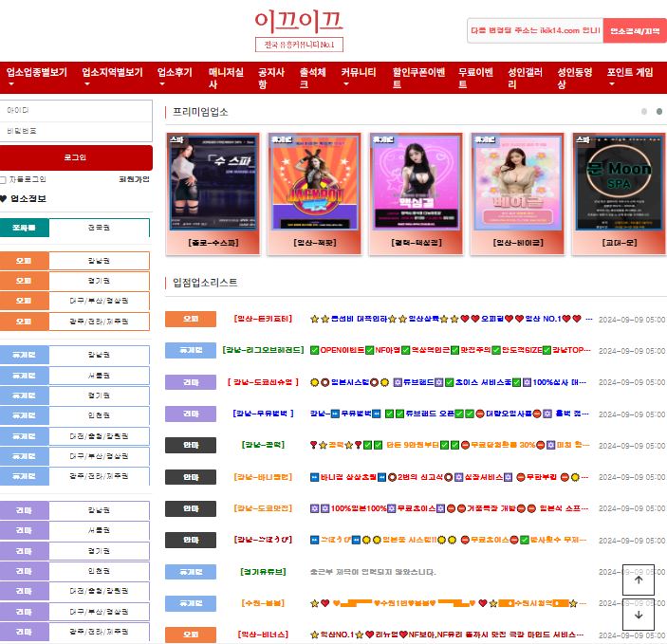
Task: Click the 이끄이끄 site logo
Action: [x=299, y=22]
